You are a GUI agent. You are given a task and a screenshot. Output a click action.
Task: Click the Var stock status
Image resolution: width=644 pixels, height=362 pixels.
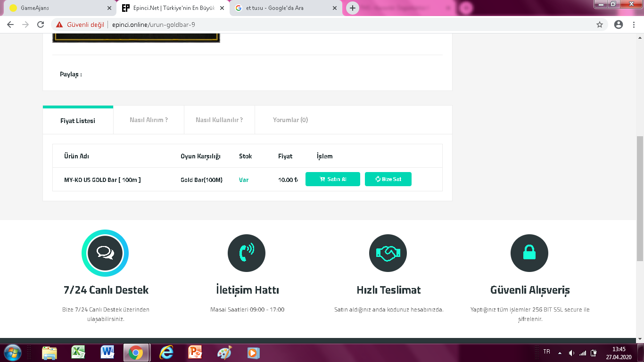point(244,180)
